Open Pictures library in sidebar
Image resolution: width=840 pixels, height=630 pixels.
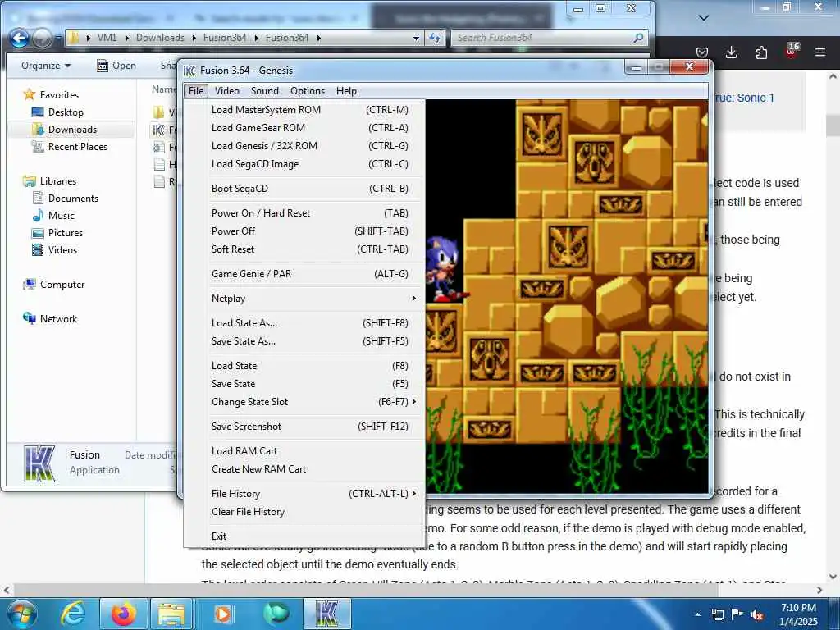pos(57,233)
